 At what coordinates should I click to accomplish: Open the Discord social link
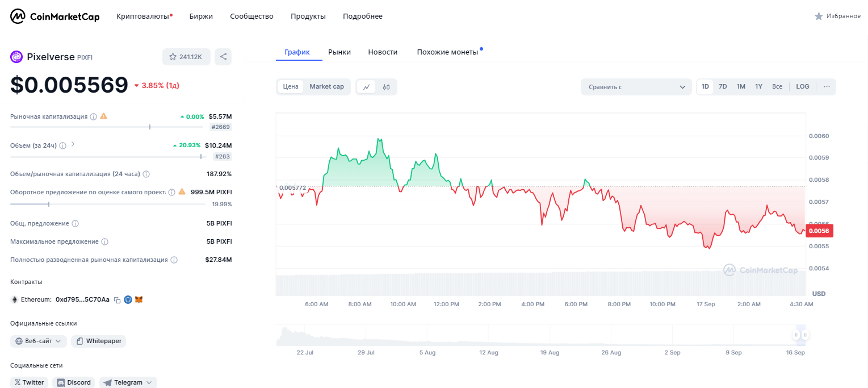click(74, 382)
